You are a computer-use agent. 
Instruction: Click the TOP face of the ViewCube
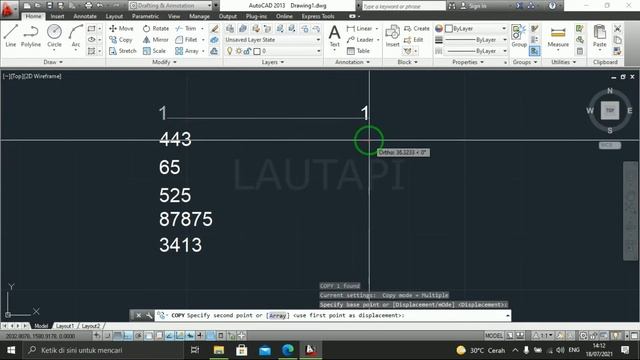tap(610, 110)
